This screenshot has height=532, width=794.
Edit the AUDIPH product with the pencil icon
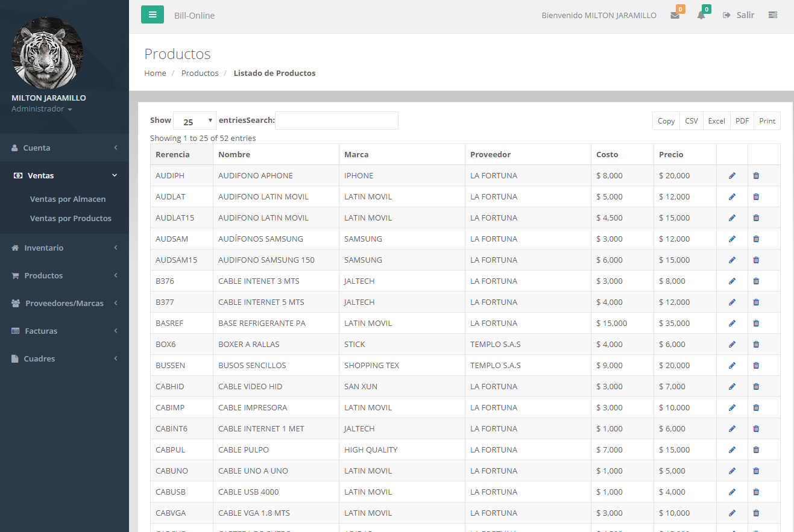(x=732, y=175)
